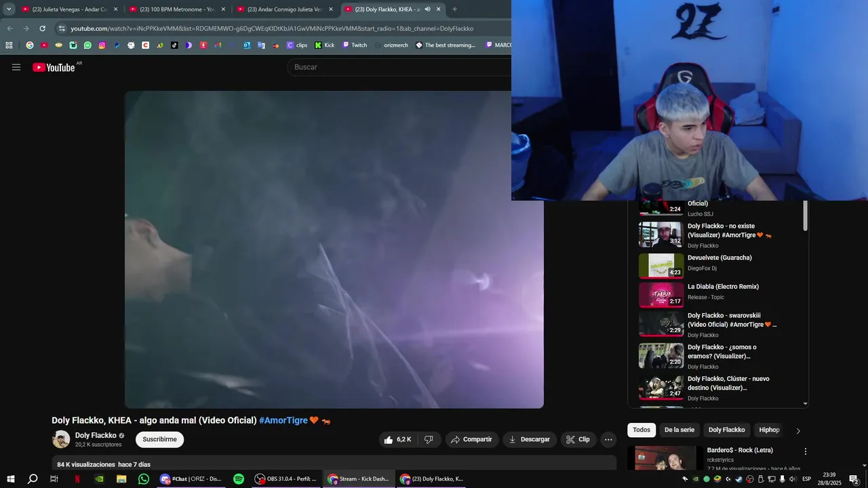Screen dimensions: 868x488
Task: Share the video with Compartir
Action: click(471, 439)
